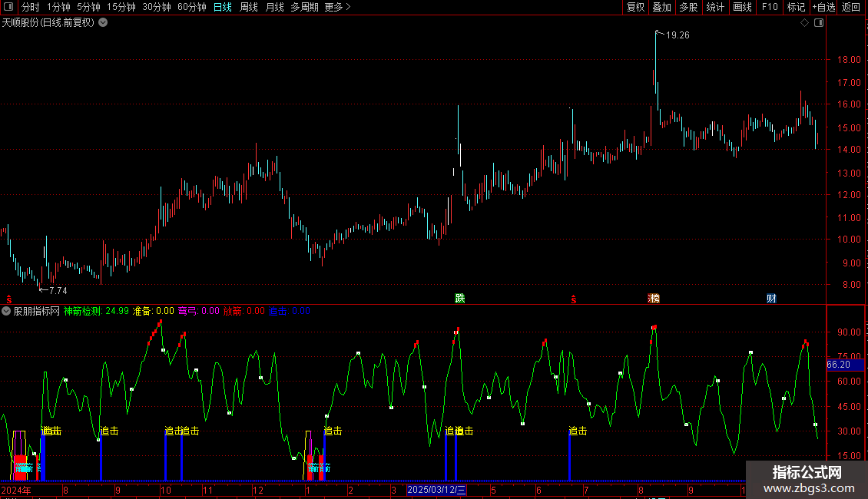The image size is (868, 499).
Task: Click the 追击: 0.00 indicator label
Action: pyautogui.click(x=290, y=311)
